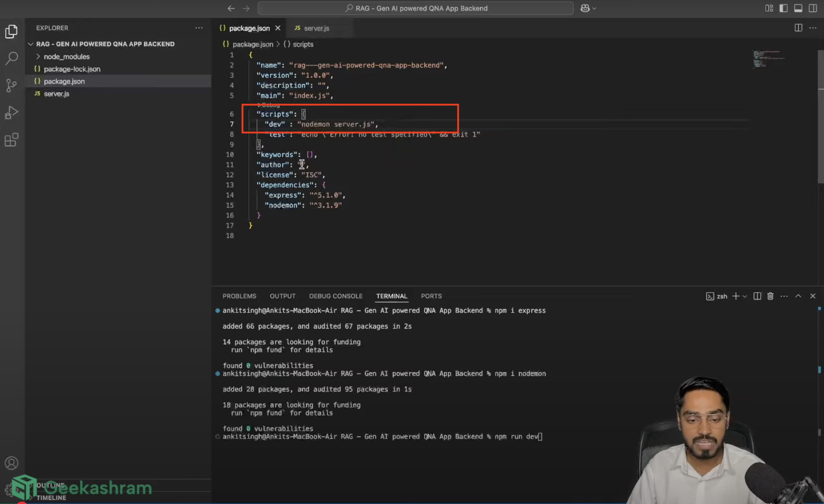Image resolution: width=824 pixels, height=504 pixels.
Task: Click the "keywords" entry on line 10
Action: [x=286, y=154]
